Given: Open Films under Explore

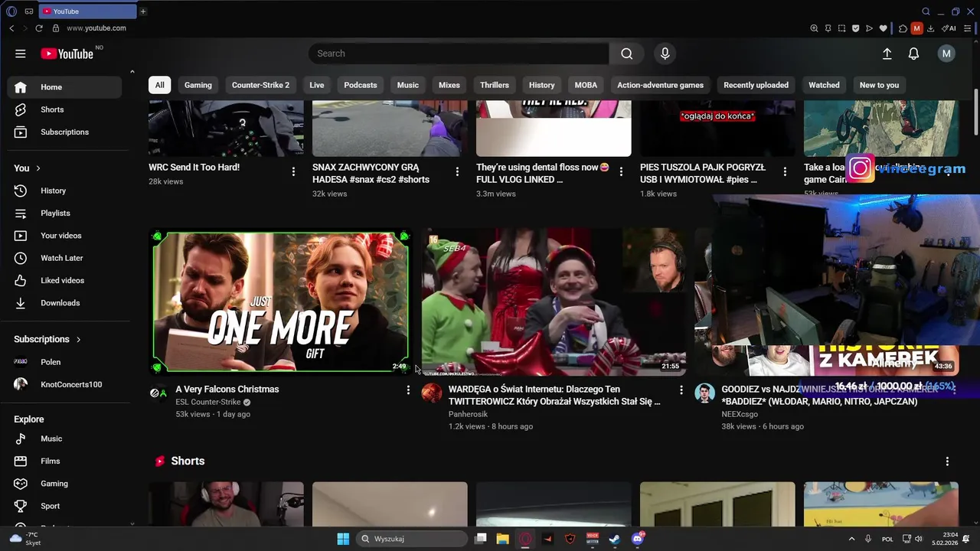Looking at the screenshot, I should (x=64, y=461).
